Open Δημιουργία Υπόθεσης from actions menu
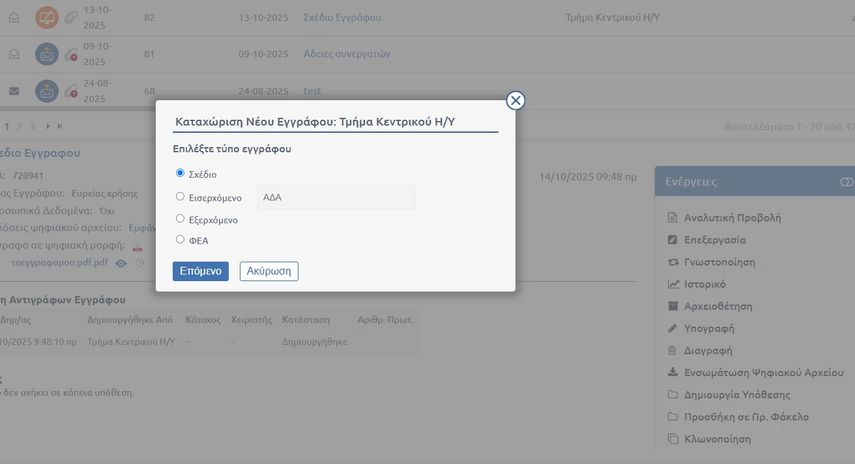This screenshot has height=464, width=855. [x=729, y=394]
